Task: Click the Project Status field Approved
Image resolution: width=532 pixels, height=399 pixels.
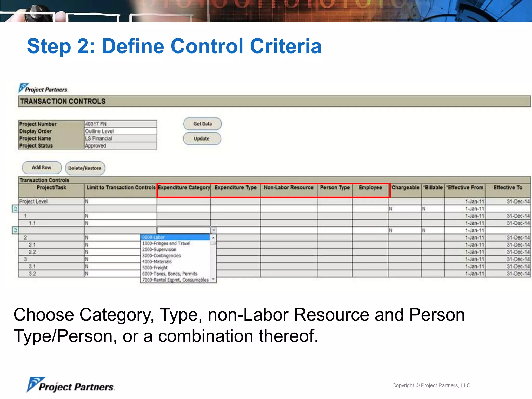Action: pos(121,146)
